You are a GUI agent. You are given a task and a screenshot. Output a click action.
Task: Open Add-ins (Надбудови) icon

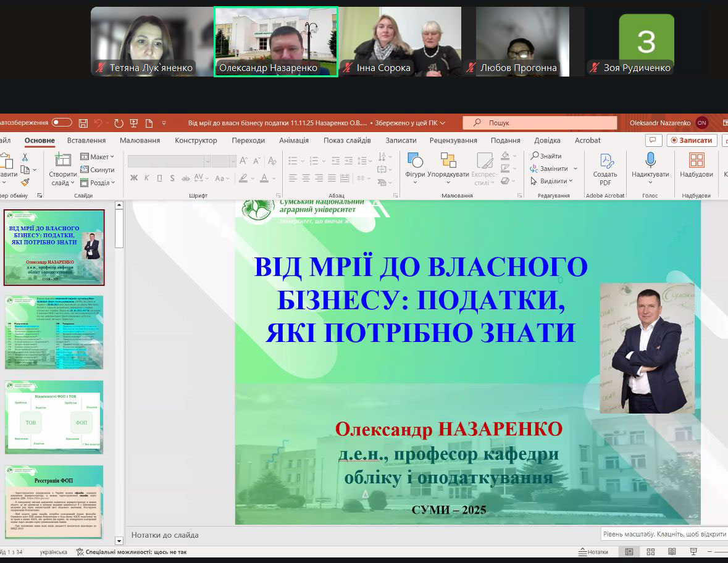697,167
